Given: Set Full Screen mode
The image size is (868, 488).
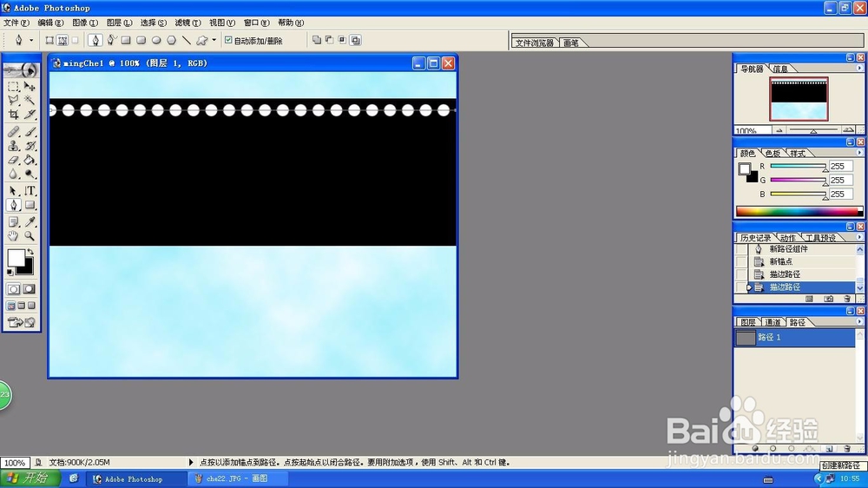Looking at the screenshot, I should point(31,305).
